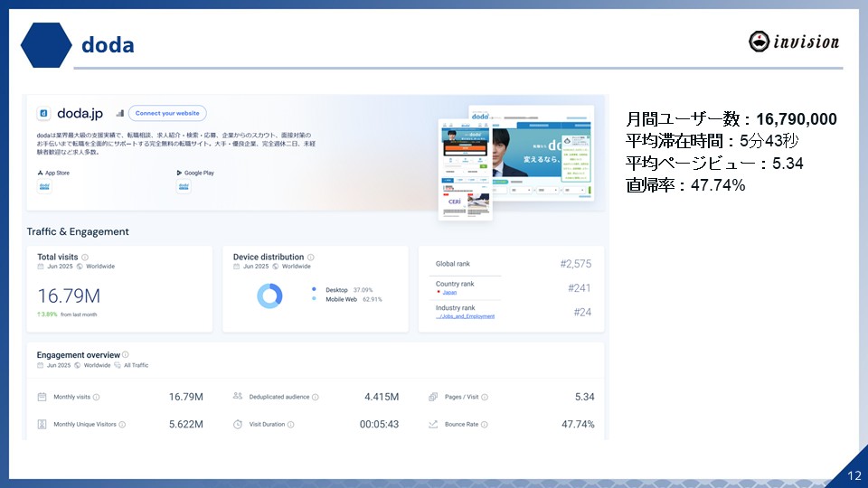Click the info icon next to Device distribution

click(x=310, y=258)
